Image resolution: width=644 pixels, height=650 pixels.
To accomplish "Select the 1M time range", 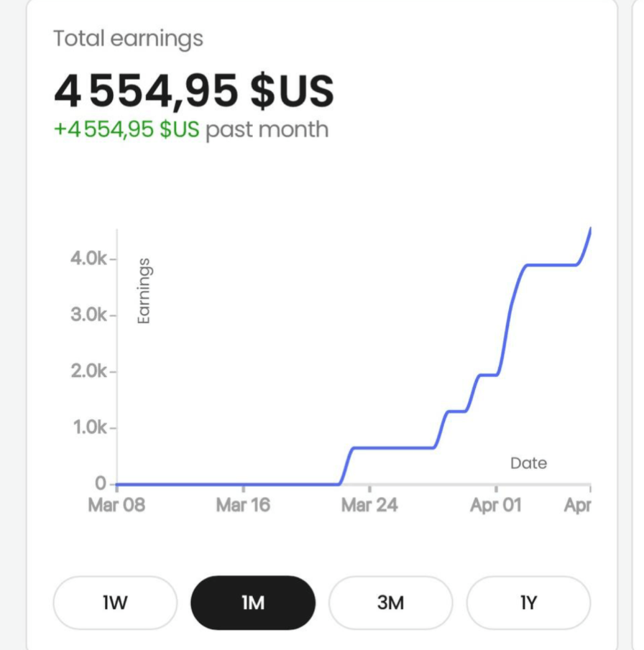I will coord(253,603).
